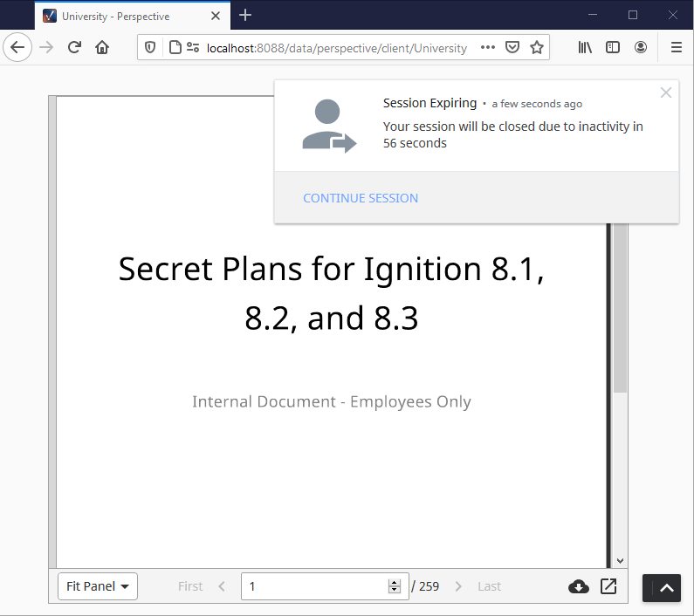The width and height of the screenshot is (694, 616).
Task: Go to the browser Home page
Action: 102,47
